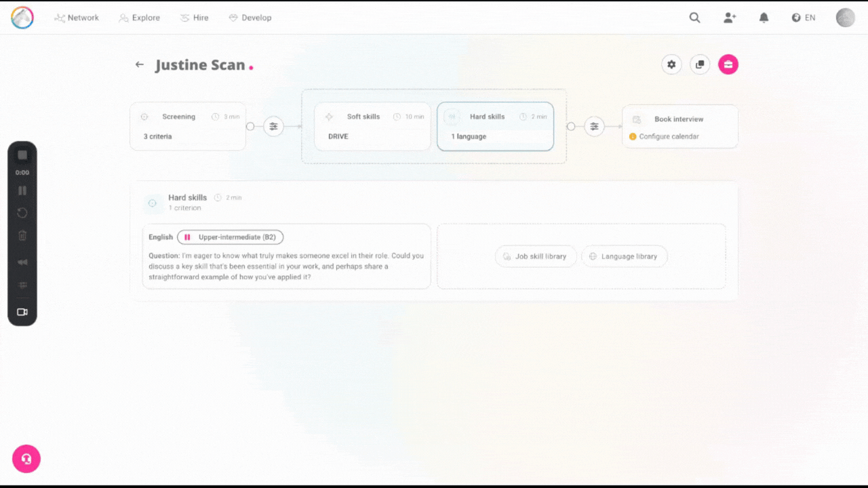Open the Hire menu
The height and width of the screenshot is (488, 868).
[195, 18]
